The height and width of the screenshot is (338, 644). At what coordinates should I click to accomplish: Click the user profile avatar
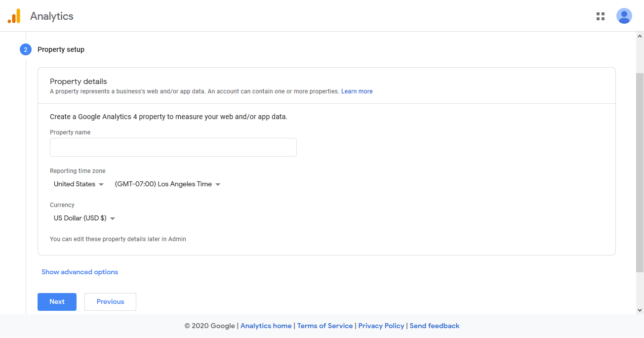click(x=624, y=16)
